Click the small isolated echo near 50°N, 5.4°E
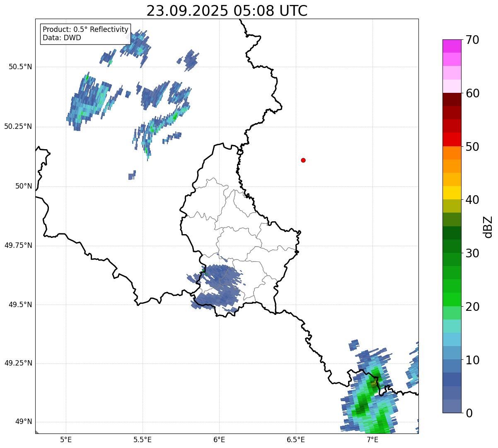The width and height of the screenshot is (498, 448). point(132,175)
